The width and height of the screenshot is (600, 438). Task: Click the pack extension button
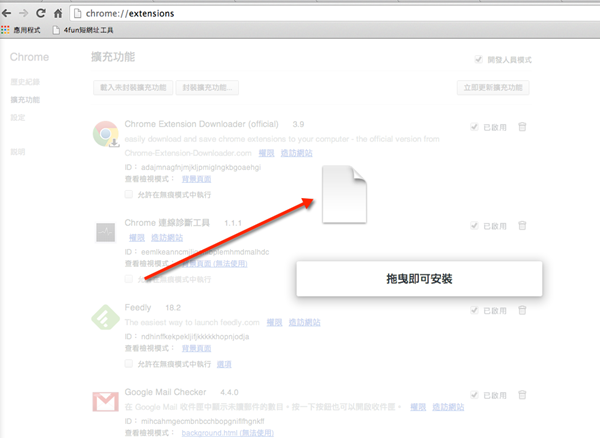point(207,88)
